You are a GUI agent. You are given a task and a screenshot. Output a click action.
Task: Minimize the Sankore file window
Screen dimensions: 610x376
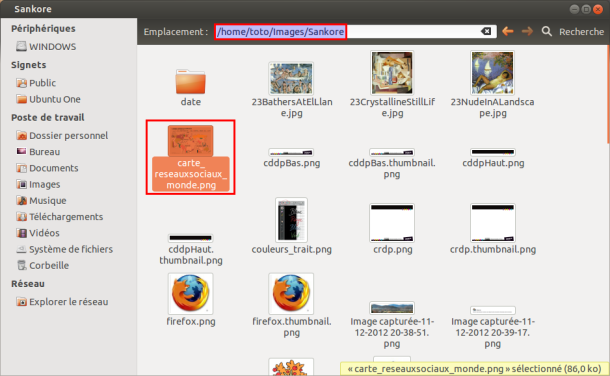click(x=575, y=9)
